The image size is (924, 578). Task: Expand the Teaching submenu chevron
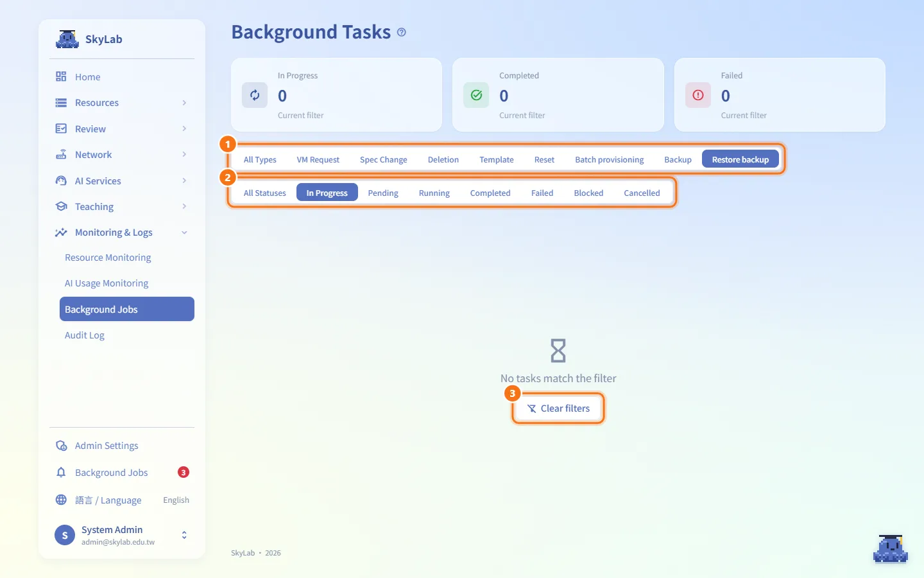point(184,206)
